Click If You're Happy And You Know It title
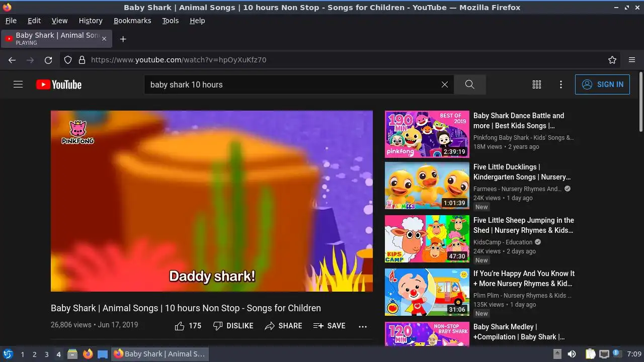Image resolution: width=644 pixels, height=362 pixels. coord(524,279)
